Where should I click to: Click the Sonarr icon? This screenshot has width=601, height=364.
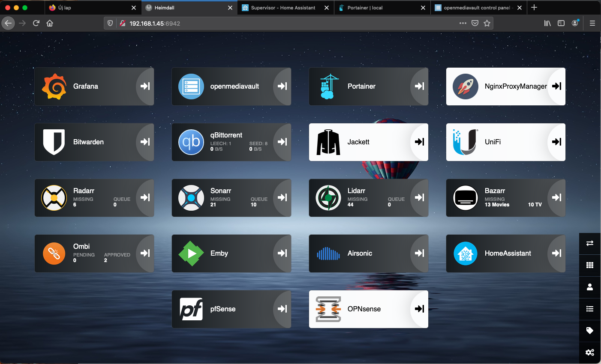coord(191,198)
